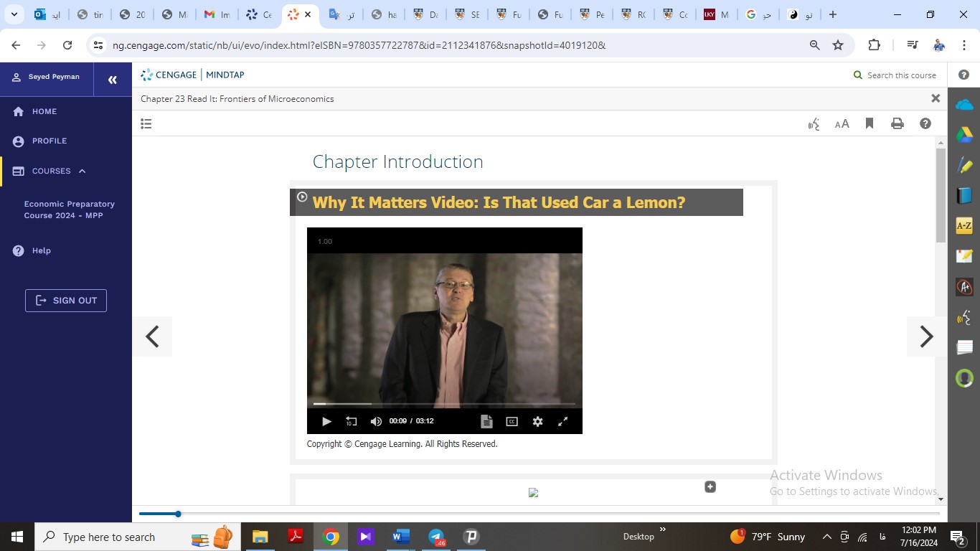Open the video transcript icon

point(486,421)
